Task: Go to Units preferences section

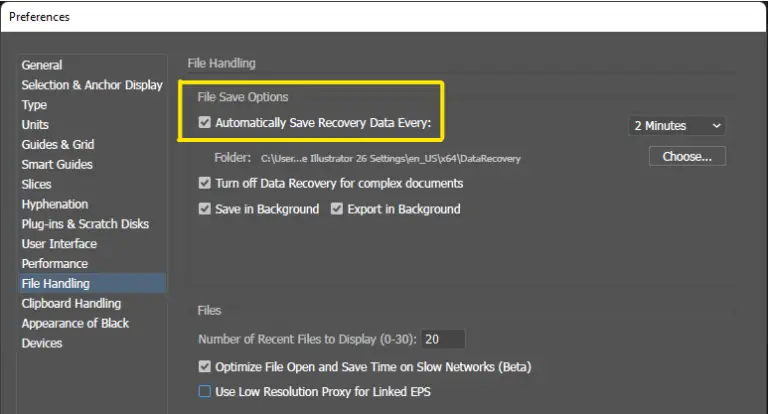Action: point(35,125)
